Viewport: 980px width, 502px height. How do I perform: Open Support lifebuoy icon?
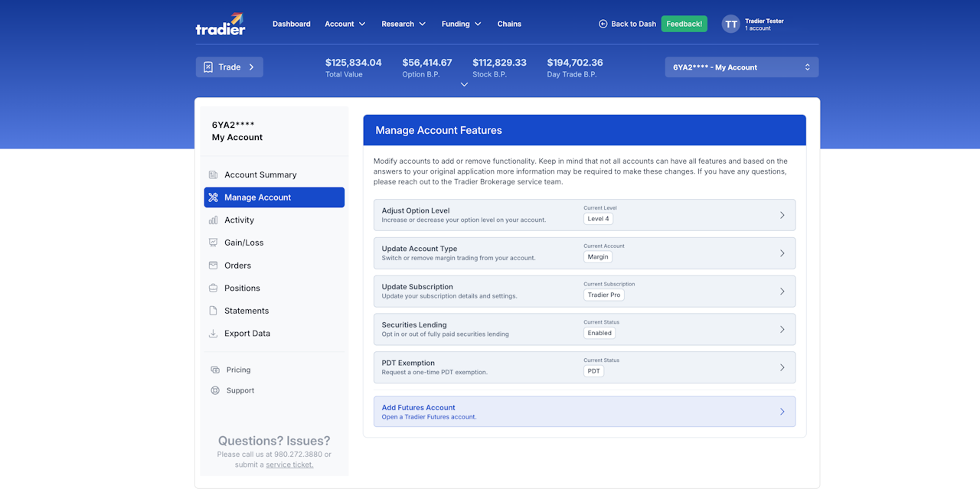point(215,390)
